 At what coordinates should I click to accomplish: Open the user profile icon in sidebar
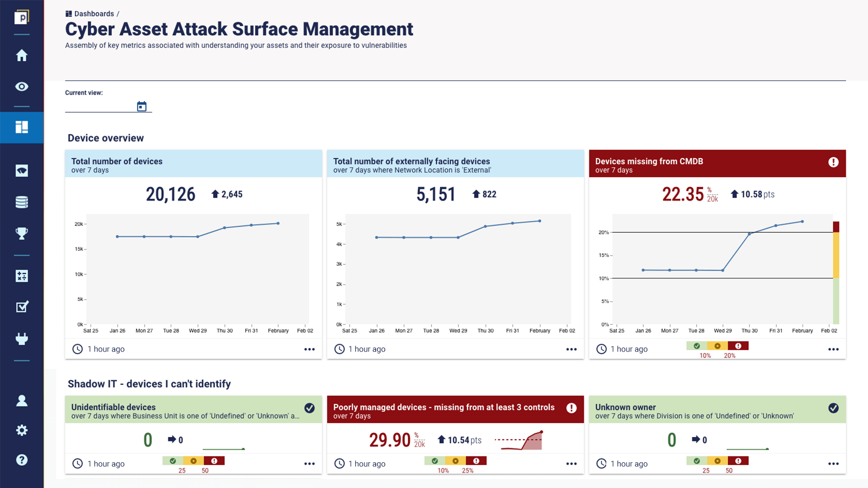(21, 400)
